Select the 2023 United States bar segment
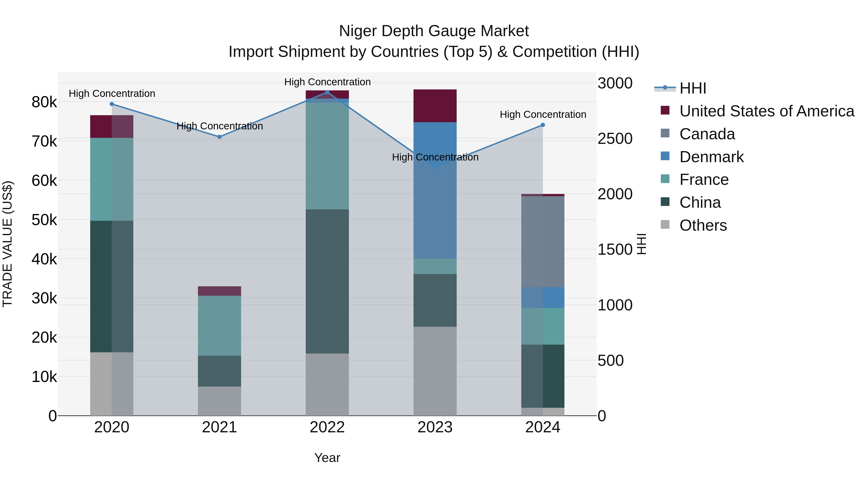 pos(435,106)
